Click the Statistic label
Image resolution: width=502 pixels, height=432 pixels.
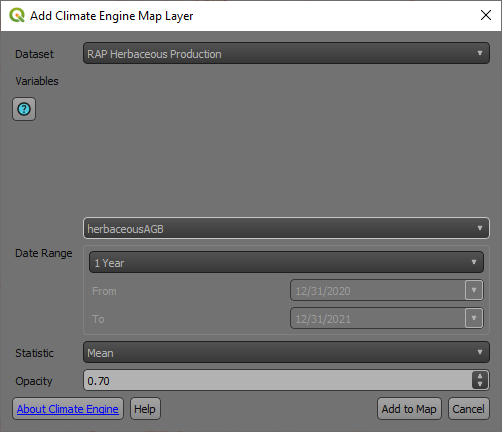click(34, 353)
